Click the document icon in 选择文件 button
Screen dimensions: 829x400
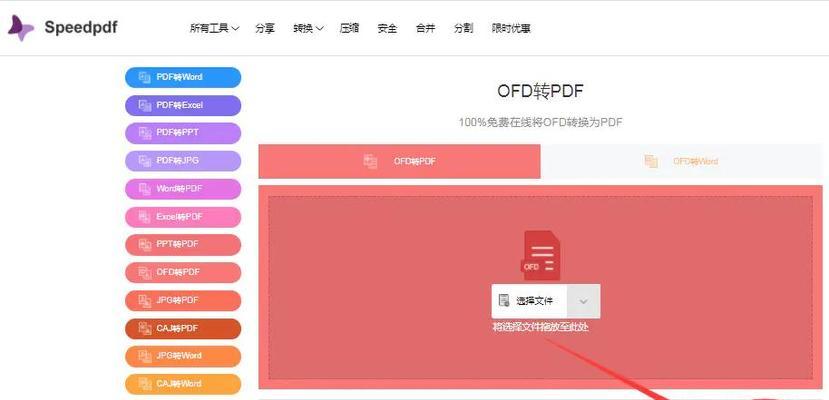point(504,301)
